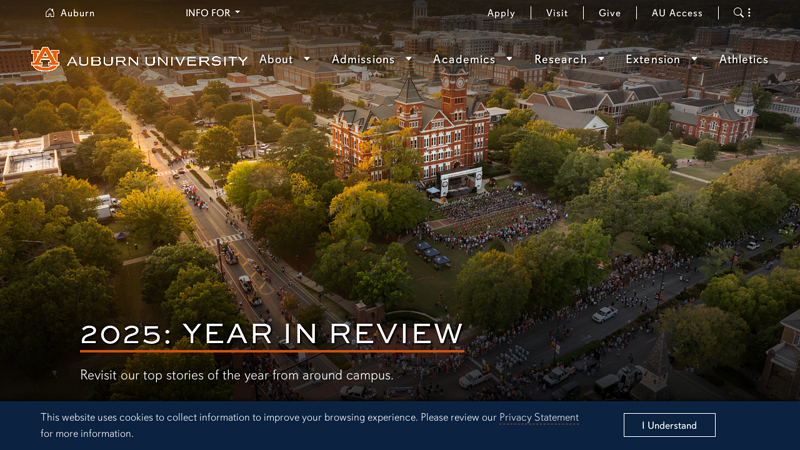Click the Apply link
The image size is (800, 450).
(501, 13)
